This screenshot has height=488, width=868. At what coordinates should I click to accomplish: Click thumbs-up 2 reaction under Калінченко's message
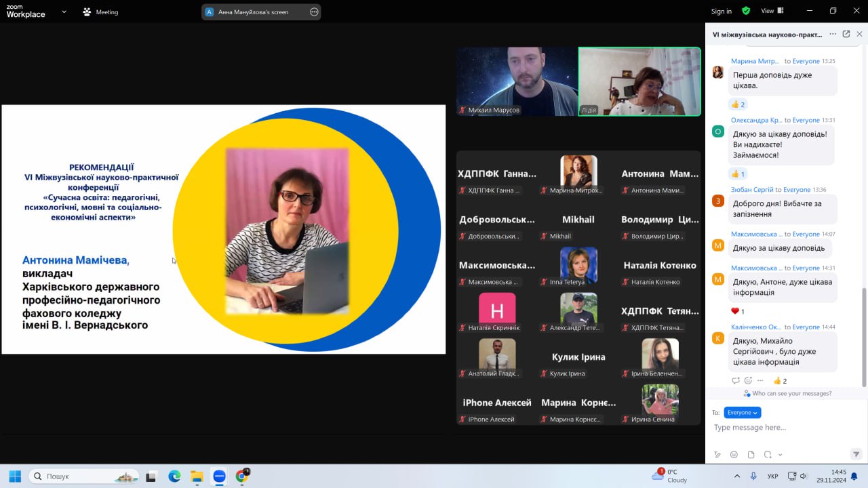pyautogui.click(x=780, y=381)
